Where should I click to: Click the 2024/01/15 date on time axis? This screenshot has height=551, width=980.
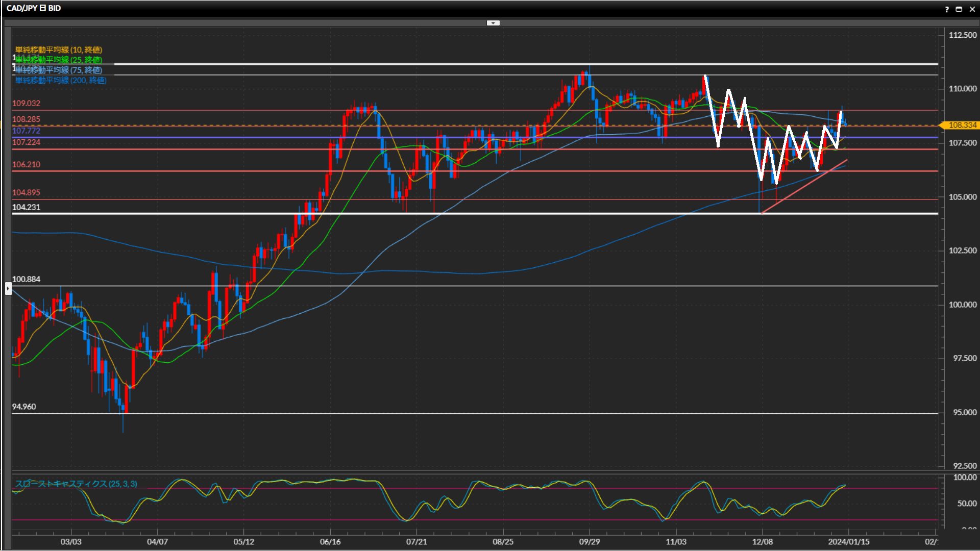[x=848, y=542]
